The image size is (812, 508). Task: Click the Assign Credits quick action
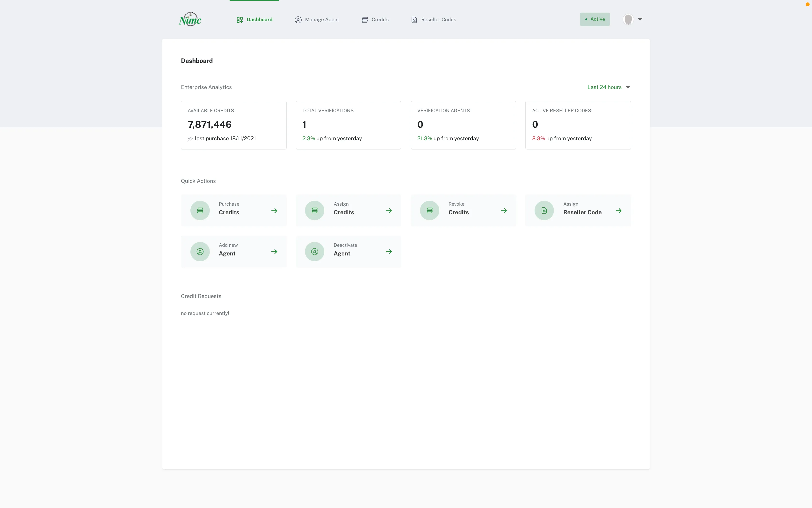click(348, 210)
